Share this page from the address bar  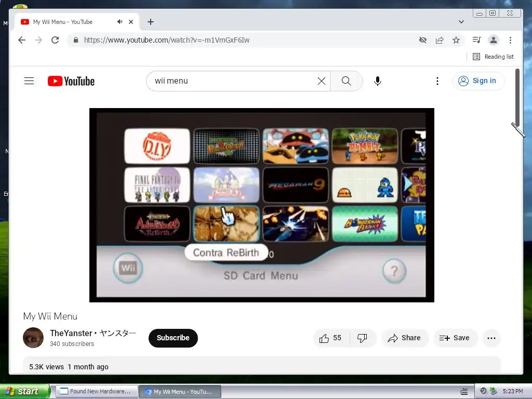pyautogui.click(x=440, y=40)
